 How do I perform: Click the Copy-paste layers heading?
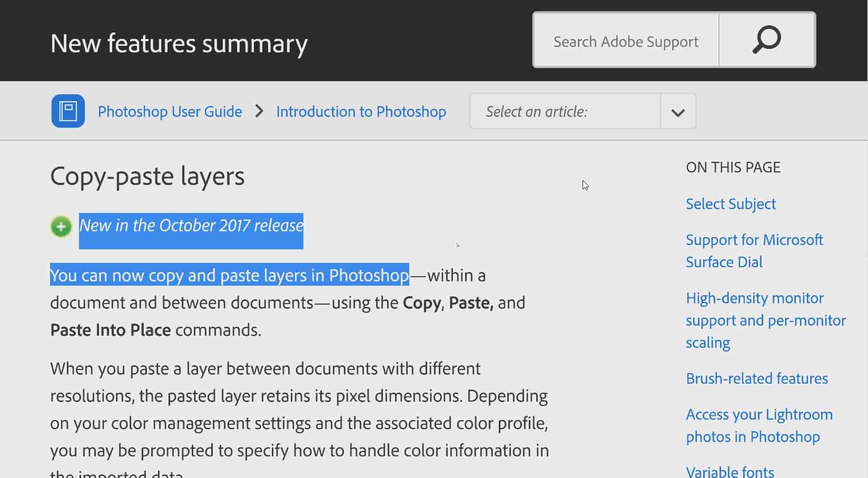click(x=147, y=176)
